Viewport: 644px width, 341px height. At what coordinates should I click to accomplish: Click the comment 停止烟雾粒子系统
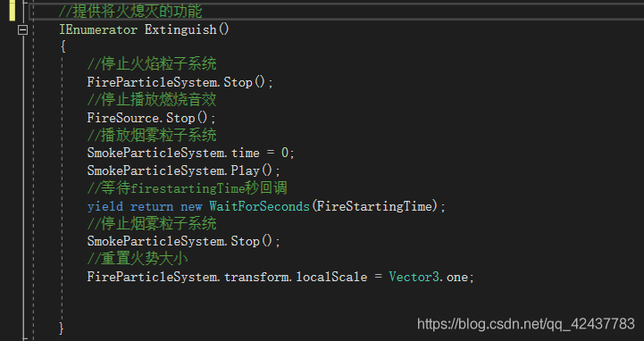152,224
